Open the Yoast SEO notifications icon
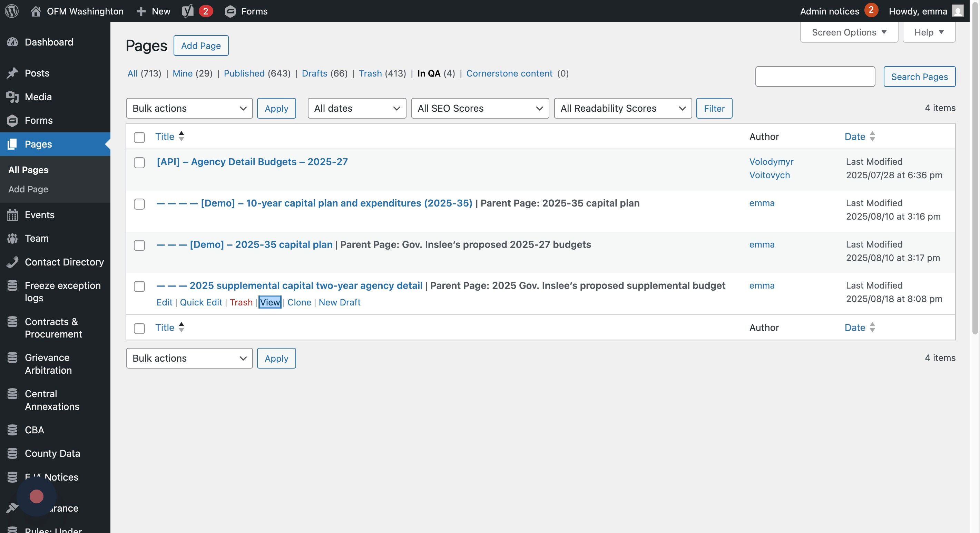This screenshot has width=980, height=533. tap(188, 11)
